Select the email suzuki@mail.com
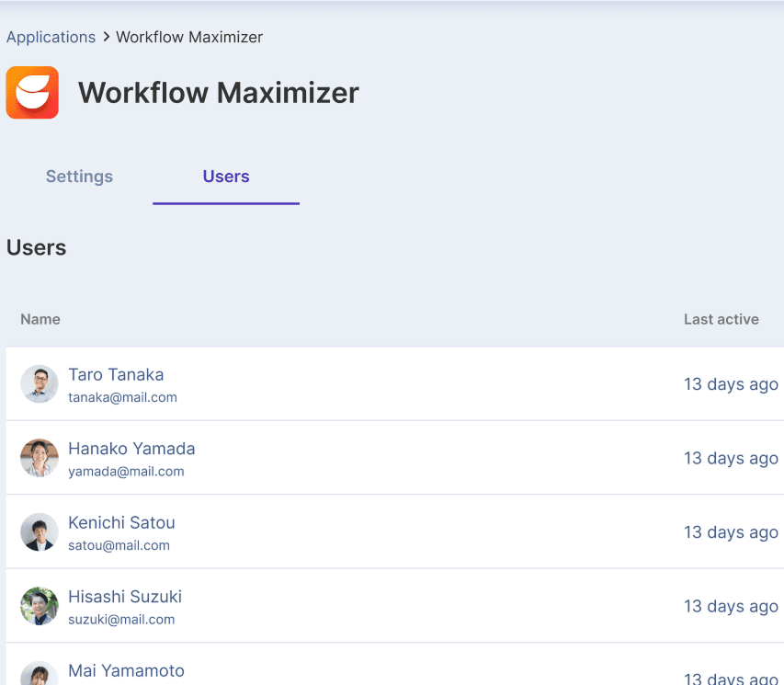The image size is (784, 685). point(121,619)
